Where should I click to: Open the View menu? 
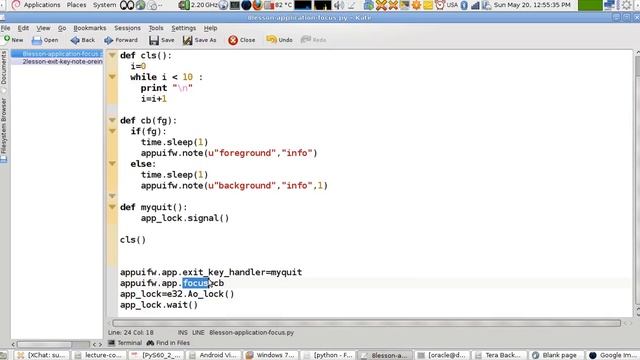(43, 28)
